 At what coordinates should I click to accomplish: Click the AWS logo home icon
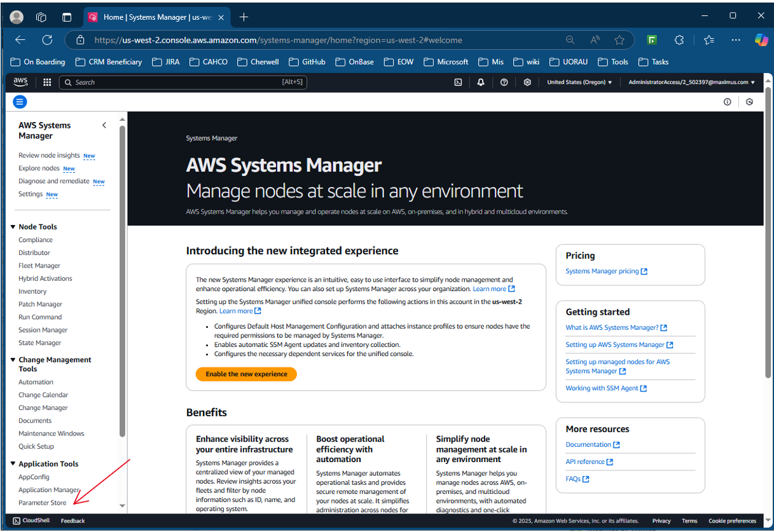pyautogui.click(x=20, y=81)
